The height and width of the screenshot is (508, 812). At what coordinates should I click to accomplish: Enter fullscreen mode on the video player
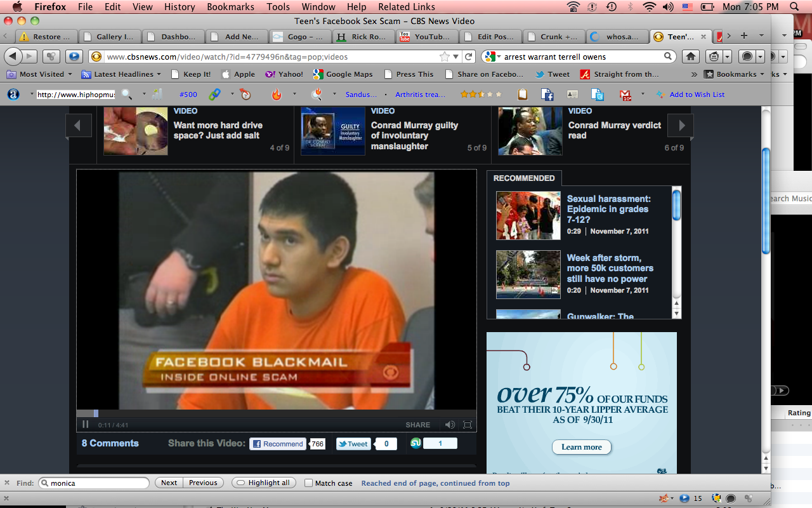tap(468, 425)
